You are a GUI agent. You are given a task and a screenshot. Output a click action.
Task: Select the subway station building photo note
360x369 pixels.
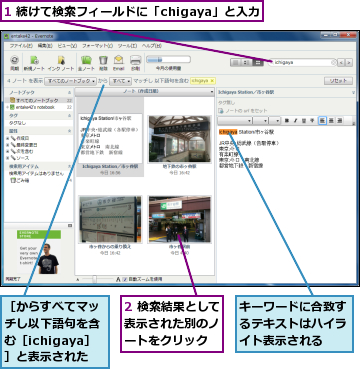point(179,139)
